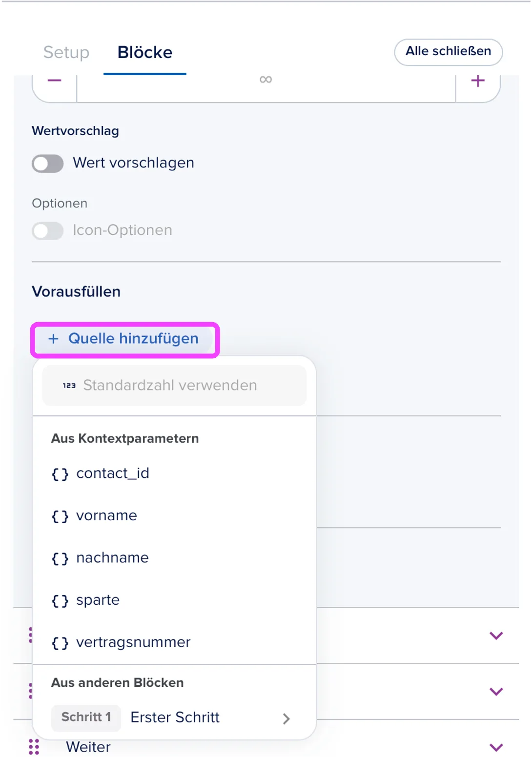
Task: Click the minus stepper icon
Action: (54, 81)
